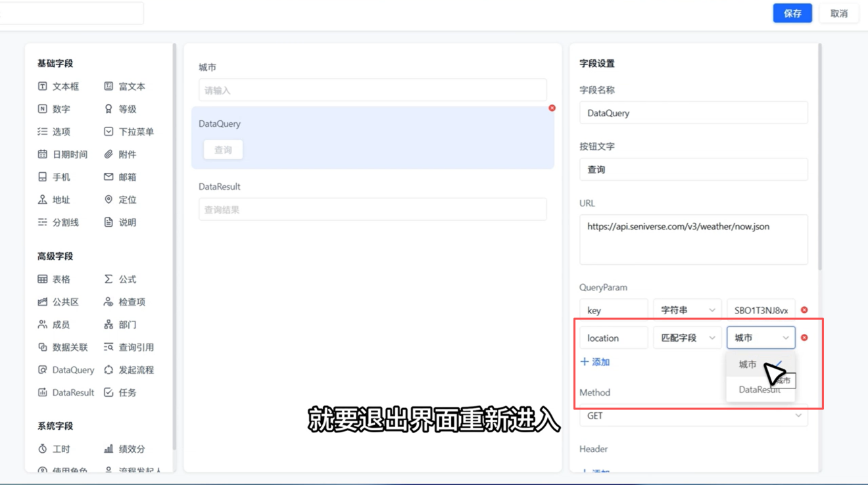
Task: Open the 匹配字段 type dropdown for location
Action: pos(687,338)
